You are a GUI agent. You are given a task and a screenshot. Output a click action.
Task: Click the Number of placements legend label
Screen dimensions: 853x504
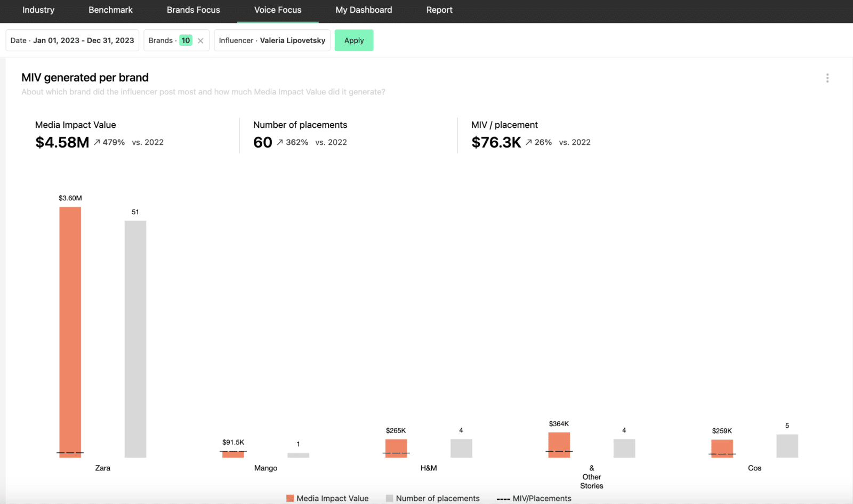point(438,499)
